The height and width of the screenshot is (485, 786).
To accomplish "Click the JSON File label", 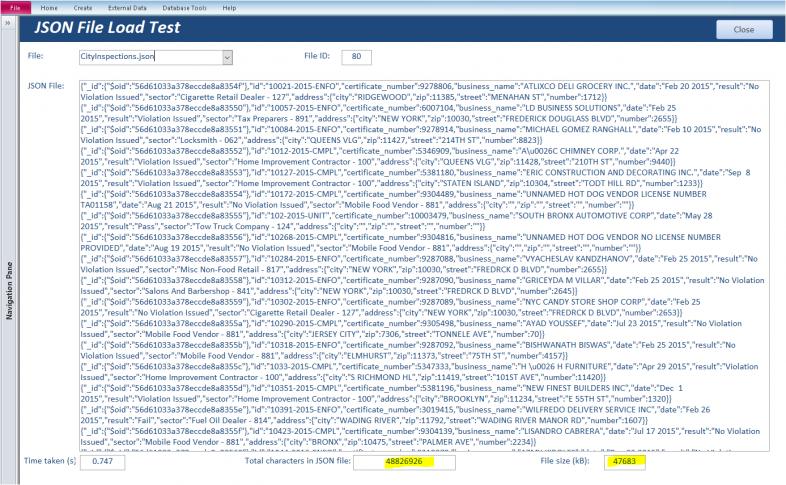I will pyautogui.click(x=46, y=86).
